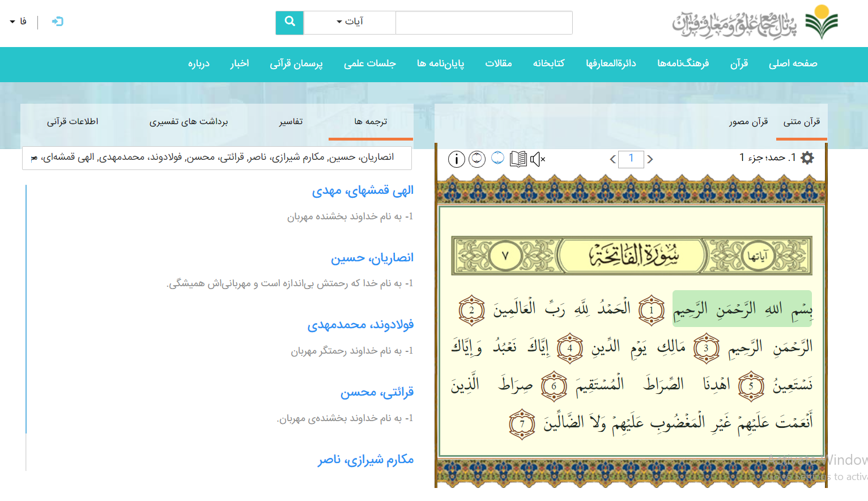This screenshot has width=868, height=501.
Task: Open translator link انصاریان، حسین
Action: (x=372, y=258)
